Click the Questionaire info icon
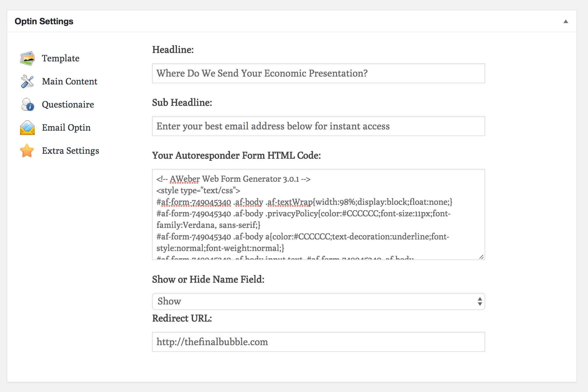The height and width of the screenshot is (392, 588). [27, 105]
